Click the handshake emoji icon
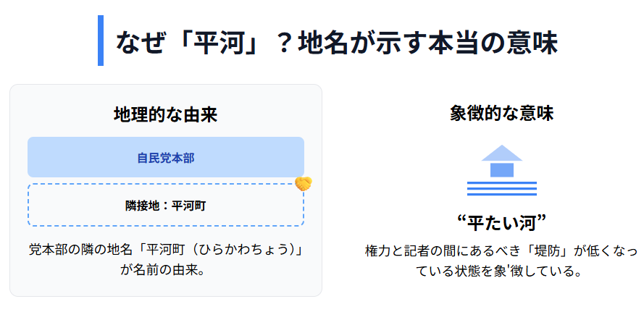Viewport: 644px width, 312px height. coord(304,184)
